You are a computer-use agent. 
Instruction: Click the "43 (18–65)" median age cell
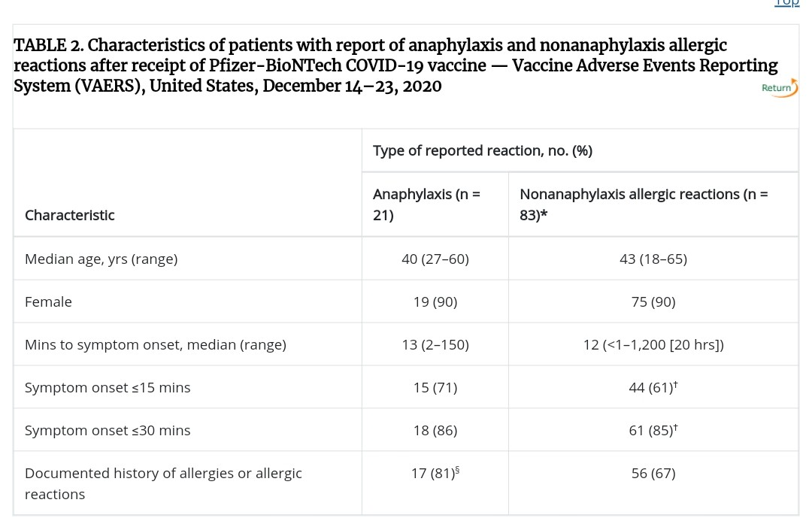pyautogui.click(x=653, y=259)
